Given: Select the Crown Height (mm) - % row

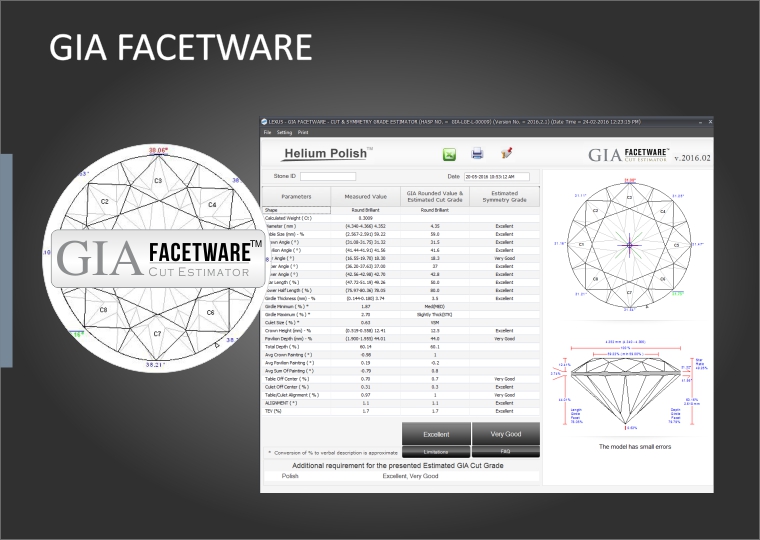Looking at the screenshot, I should pos(401,331).
